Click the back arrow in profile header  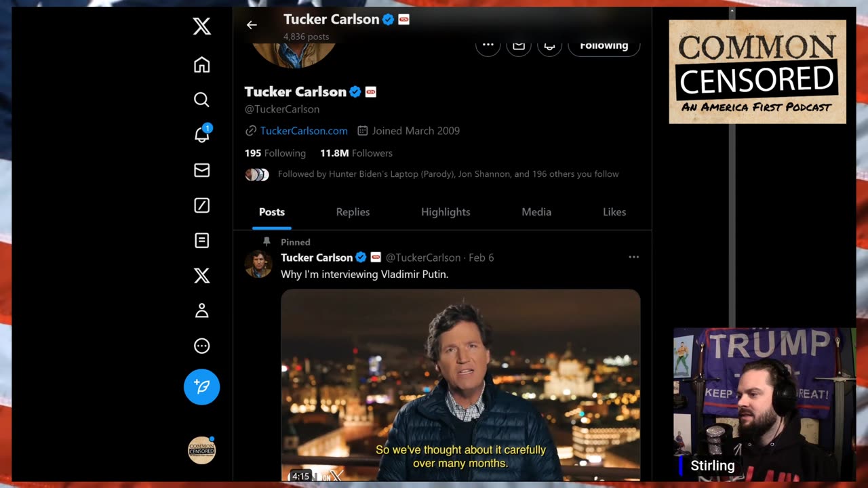252,25
